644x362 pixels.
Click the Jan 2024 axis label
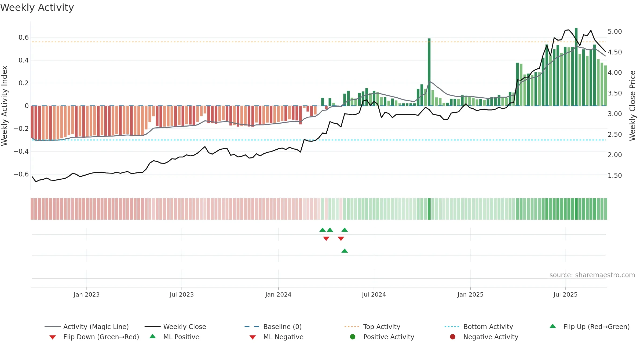coord(278,295)
